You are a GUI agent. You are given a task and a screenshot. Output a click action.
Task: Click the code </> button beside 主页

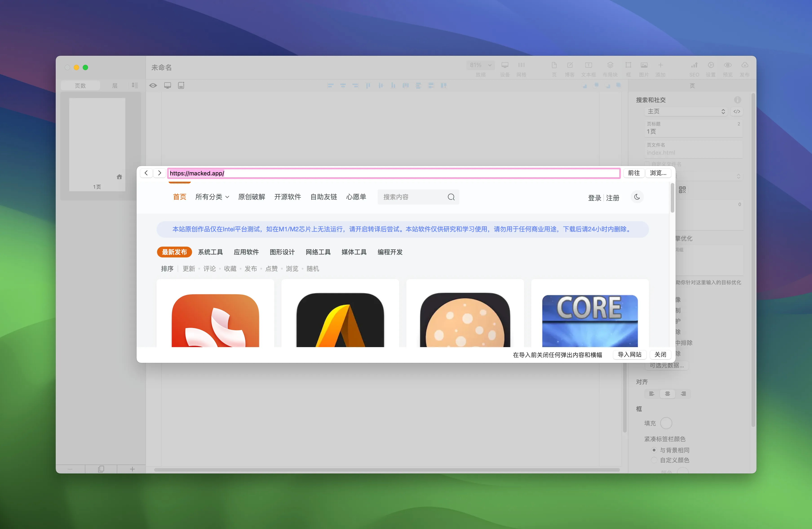(737, 111)
